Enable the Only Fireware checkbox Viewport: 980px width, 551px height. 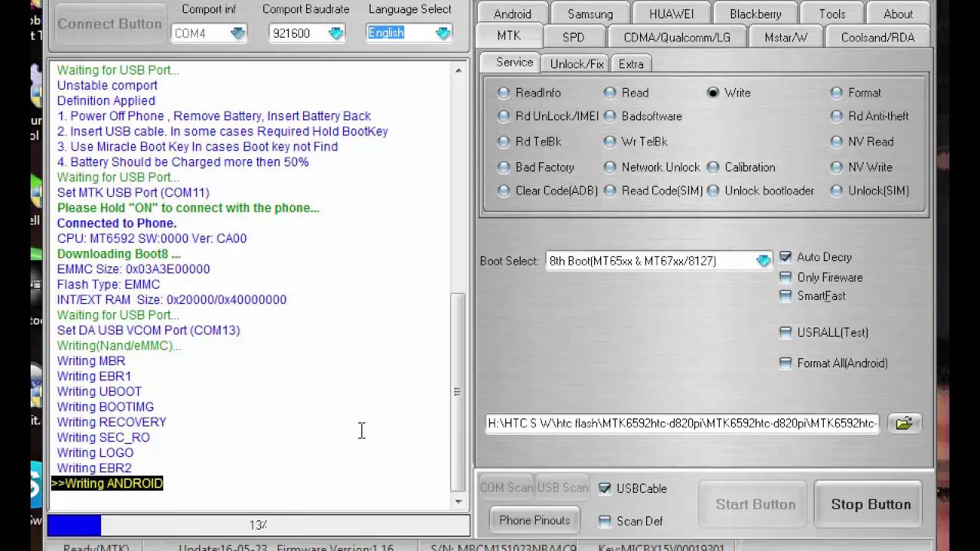pyautogui.click(x=786, y=278)
